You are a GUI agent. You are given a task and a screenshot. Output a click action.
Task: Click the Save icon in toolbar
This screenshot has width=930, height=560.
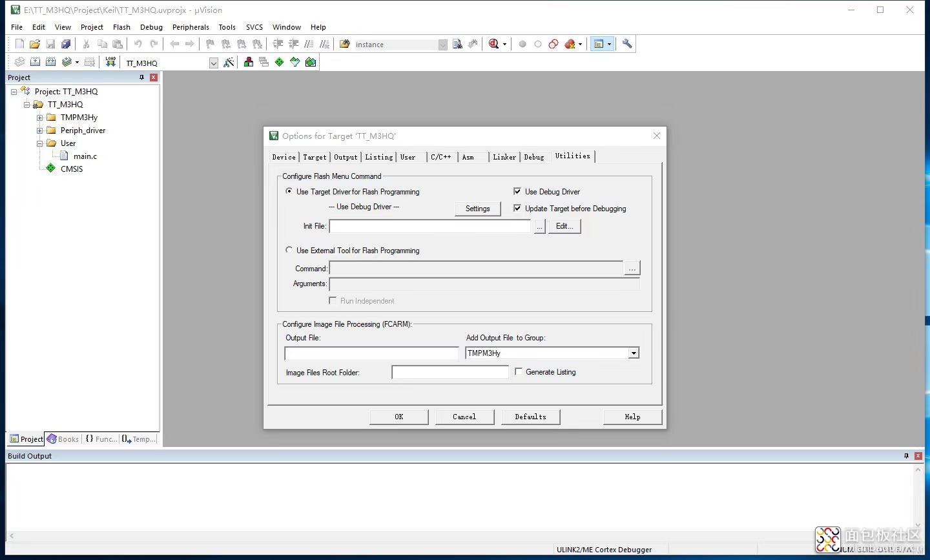tap(50, 44)
